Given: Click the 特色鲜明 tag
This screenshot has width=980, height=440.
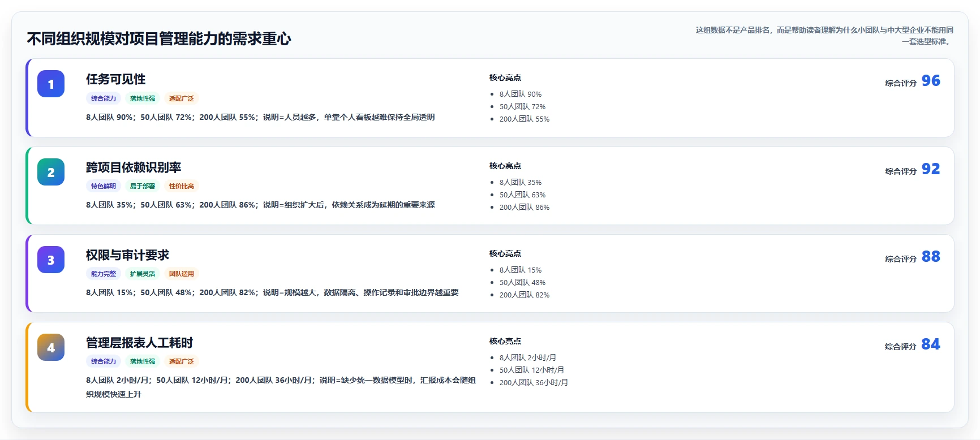Looking at the screenshot, I should click(x=104, y=186).
